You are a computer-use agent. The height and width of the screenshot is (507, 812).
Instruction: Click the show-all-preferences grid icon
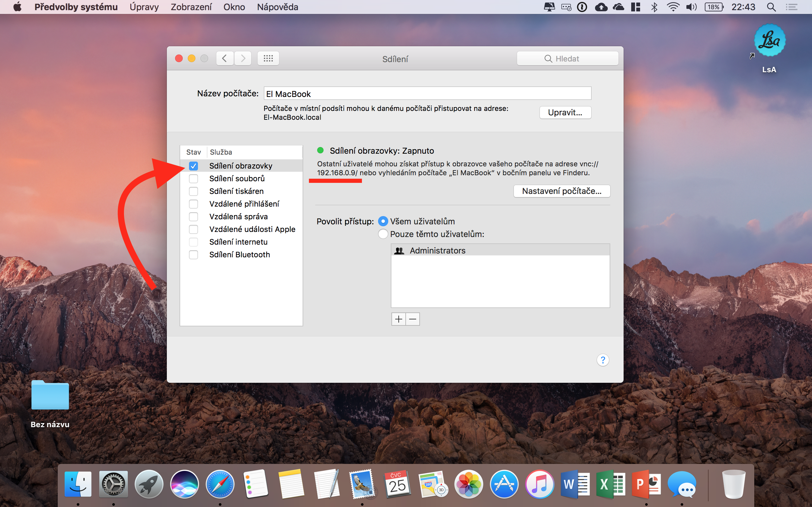point(268,59)
